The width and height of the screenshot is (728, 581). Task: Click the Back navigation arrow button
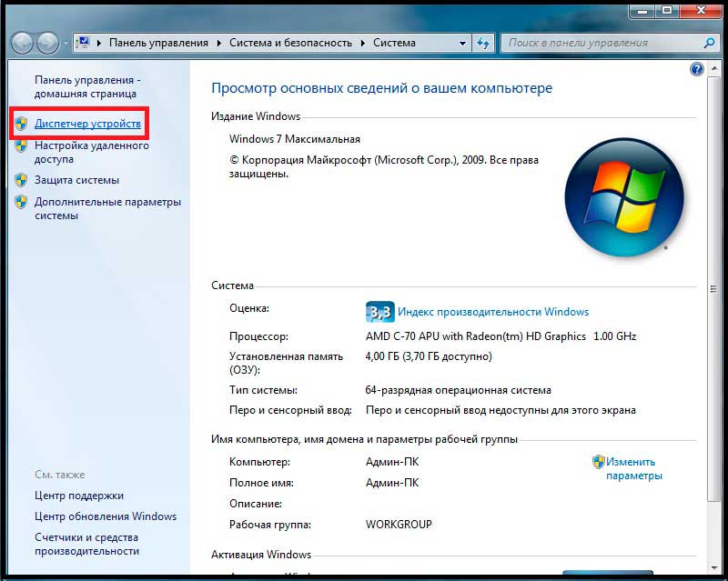[23, 43]
